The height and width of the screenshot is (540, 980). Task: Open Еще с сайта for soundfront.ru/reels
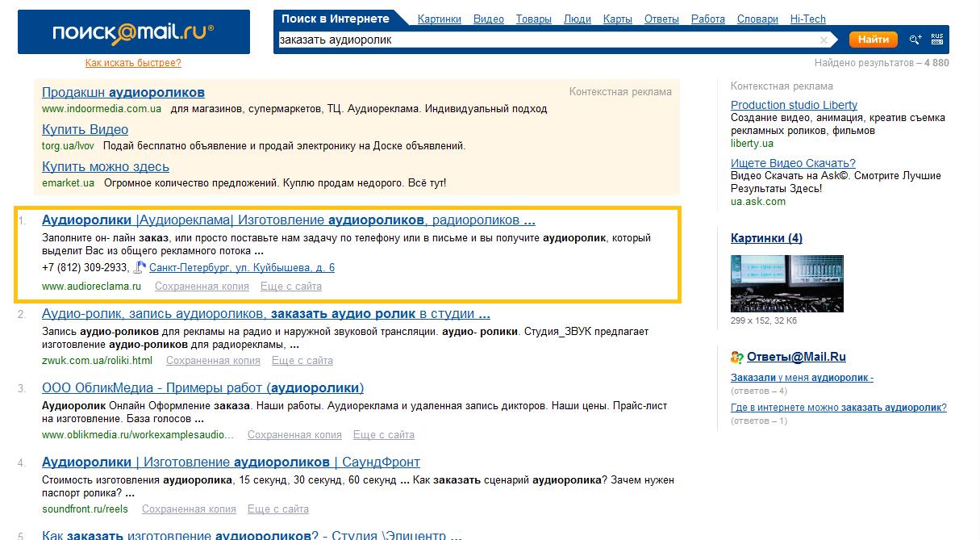(278, 509)
